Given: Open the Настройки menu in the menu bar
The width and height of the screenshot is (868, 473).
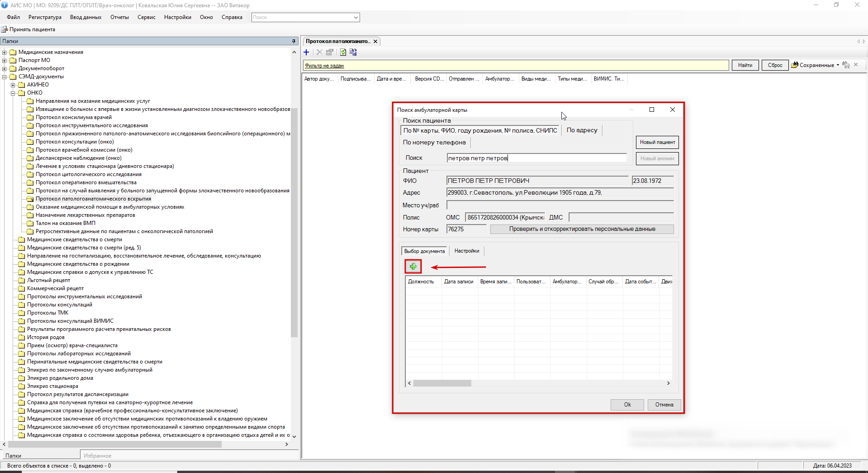Looking at the screenshot, I should [178, 17].
